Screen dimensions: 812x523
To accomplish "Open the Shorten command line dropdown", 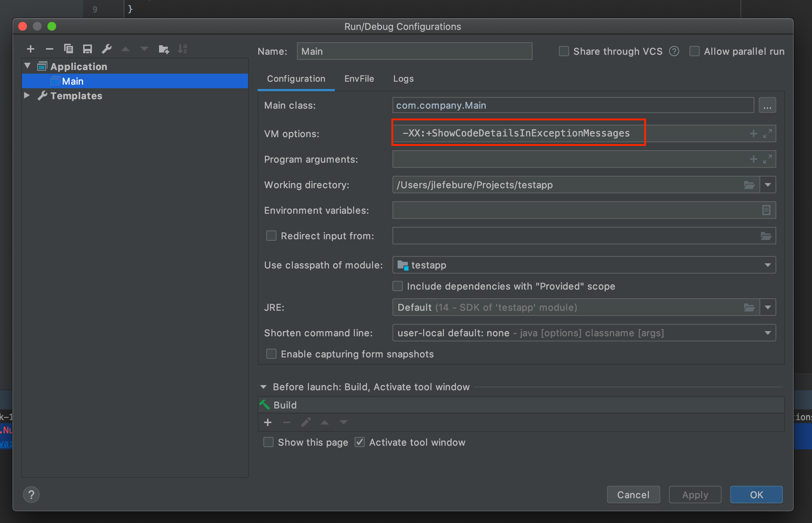I will point(767,333).
